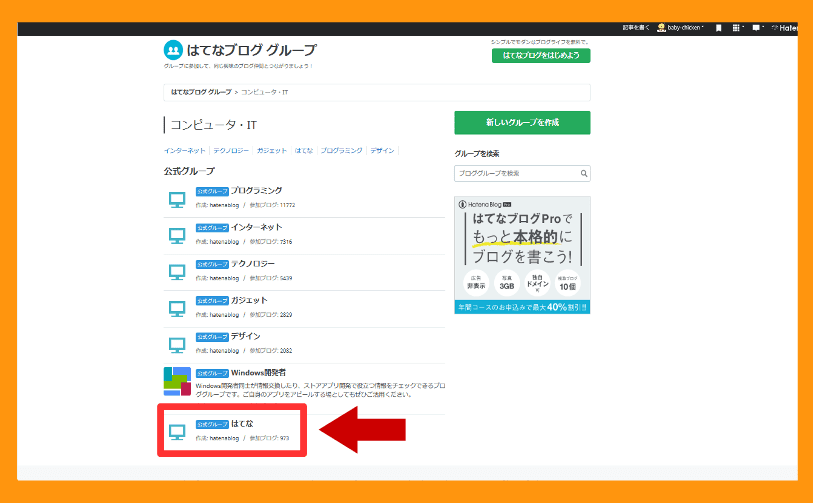This screenshot has height=503, width=813.
Task: Click the 新しいグループを作成 button
Action: click(x=522, y=123)
